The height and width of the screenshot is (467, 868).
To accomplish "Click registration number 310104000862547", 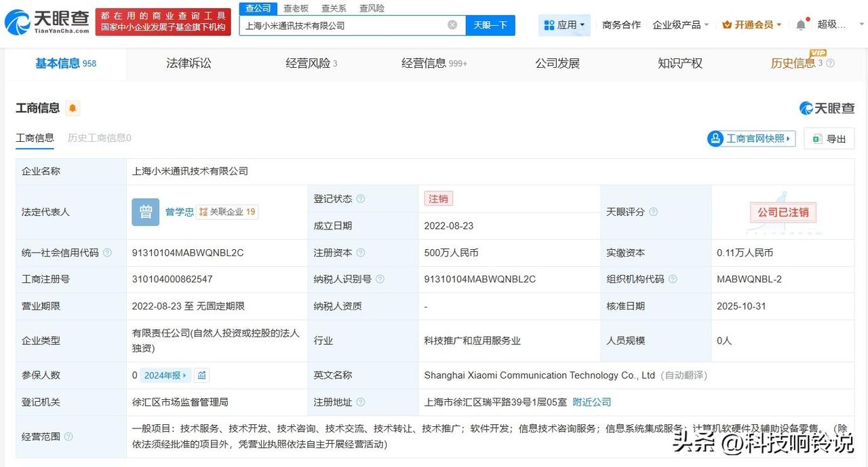I will point(172,279).
